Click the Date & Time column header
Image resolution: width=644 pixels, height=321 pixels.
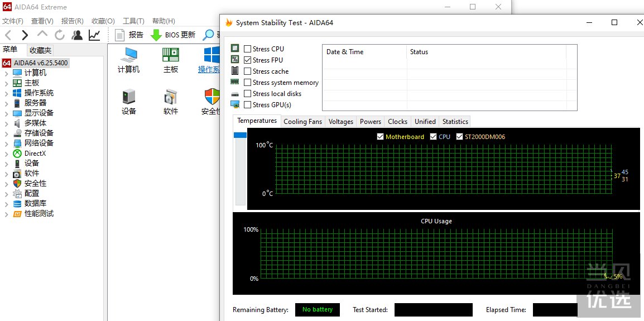click(365, 52)
